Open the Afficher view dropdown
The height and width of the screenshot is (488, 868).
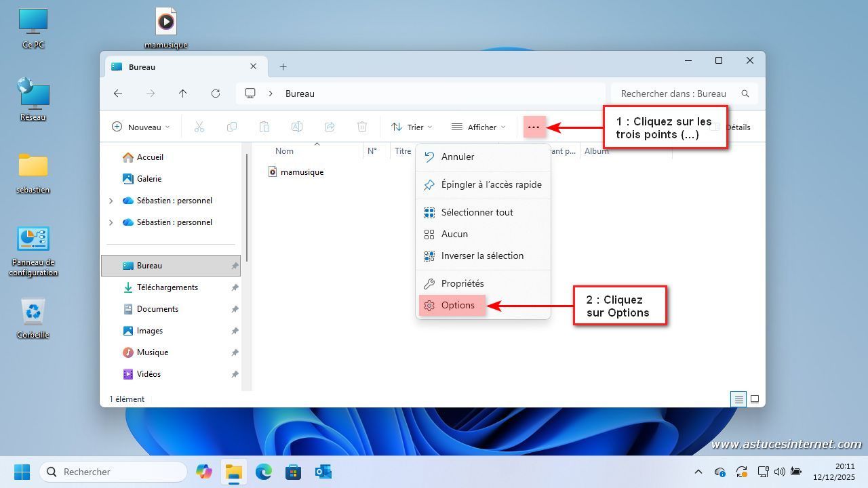478,127
